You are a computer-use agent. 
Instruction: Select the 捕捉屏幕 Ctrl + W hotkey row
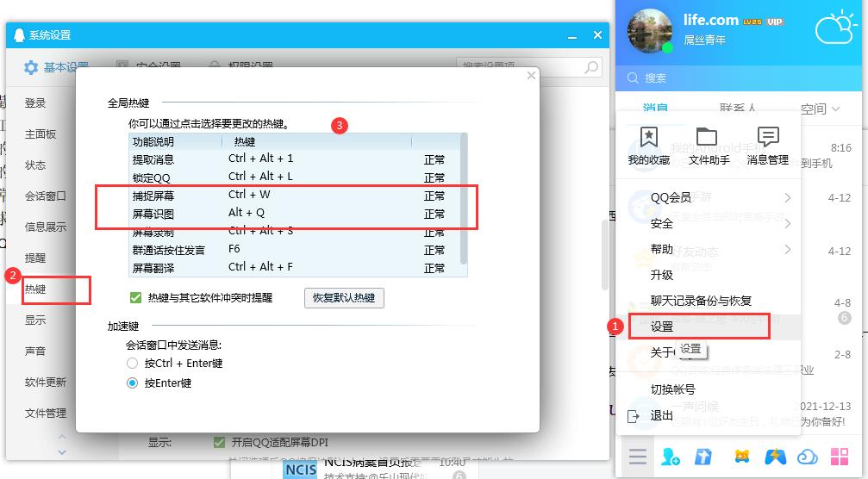click(295, 196)
